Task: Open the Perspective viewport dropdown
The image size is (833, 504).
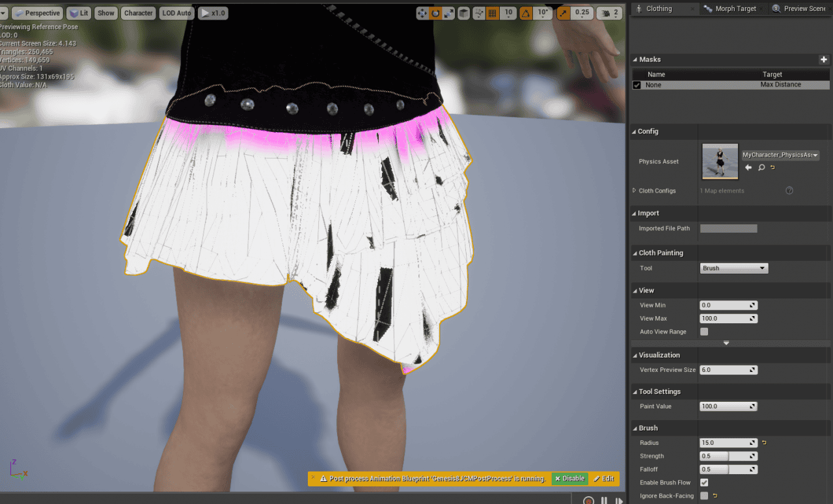Action: coord(37,12)
